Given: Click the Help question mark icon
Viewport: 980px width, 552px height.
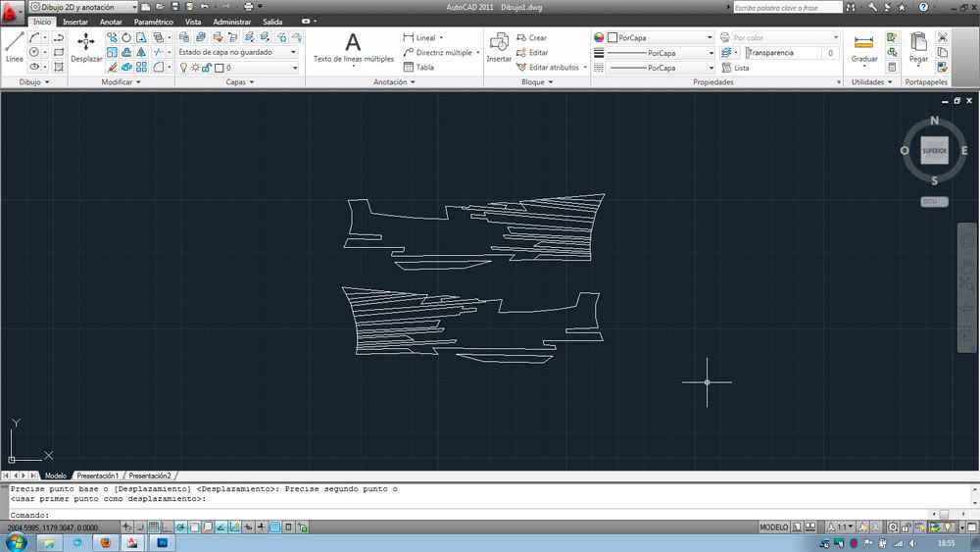Looking at the screenshot, I should click(x=923, y=7).
